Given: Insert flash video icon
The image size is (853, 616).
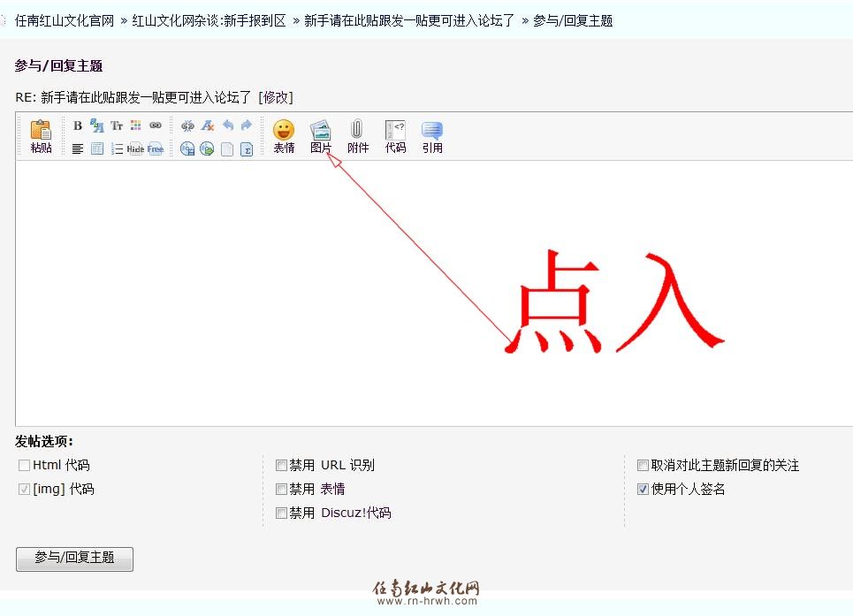Looking at the screenshot, I should coord(207,149).
